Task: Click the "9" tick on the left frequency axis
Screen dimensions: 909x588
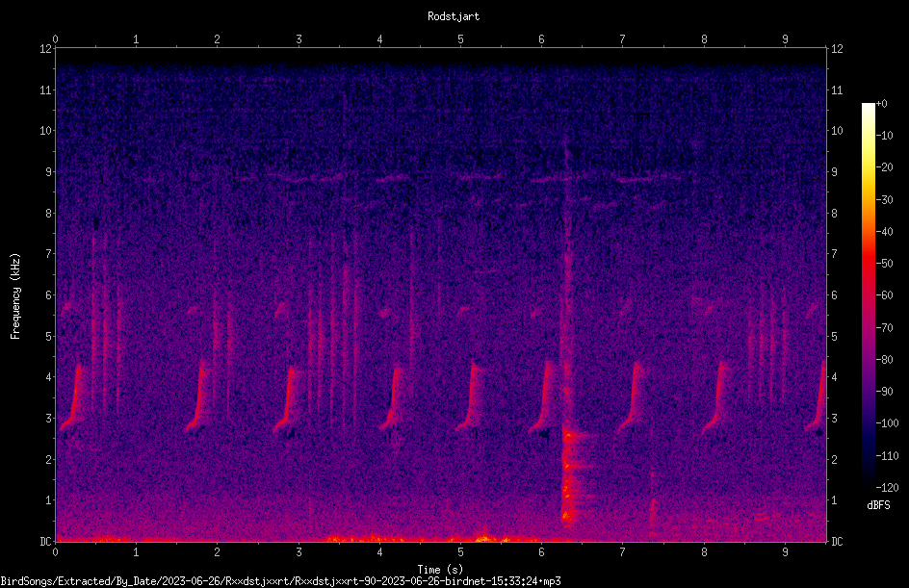Action: click(x=48, y=172)
